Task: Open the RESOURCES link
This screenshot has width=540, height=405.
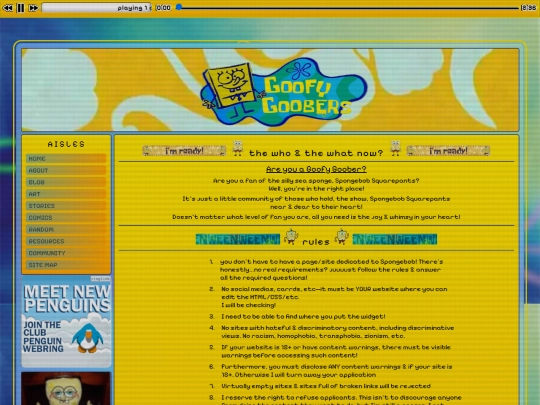Action: point(66,241)
